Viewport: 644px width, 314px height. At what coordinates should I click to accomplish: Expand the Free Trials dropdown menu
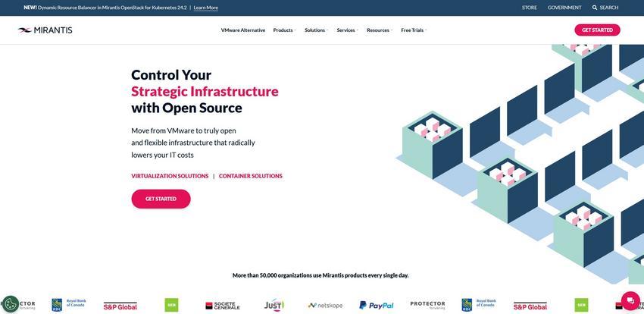pyautogui.click(x=414, y=30)
